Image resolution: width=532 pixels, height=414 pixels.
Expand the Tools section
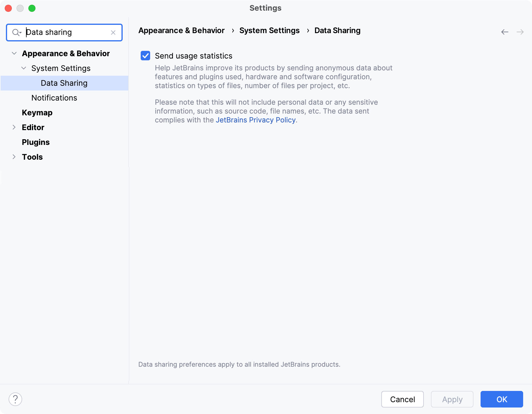click(x=14, y=157)
